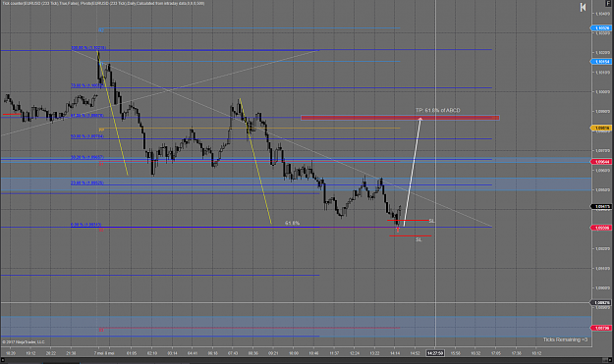Click the orange PP pivot label
Screen dimensions: 614x364
tap(101, 130)
